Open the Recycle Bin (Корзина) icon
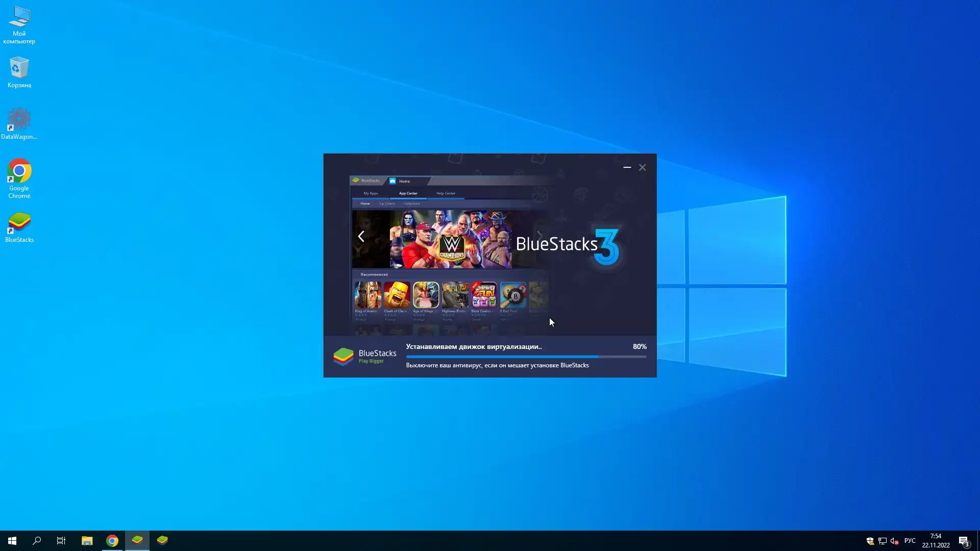Screen dimensions: 980x551 click(x=19, y=68)
